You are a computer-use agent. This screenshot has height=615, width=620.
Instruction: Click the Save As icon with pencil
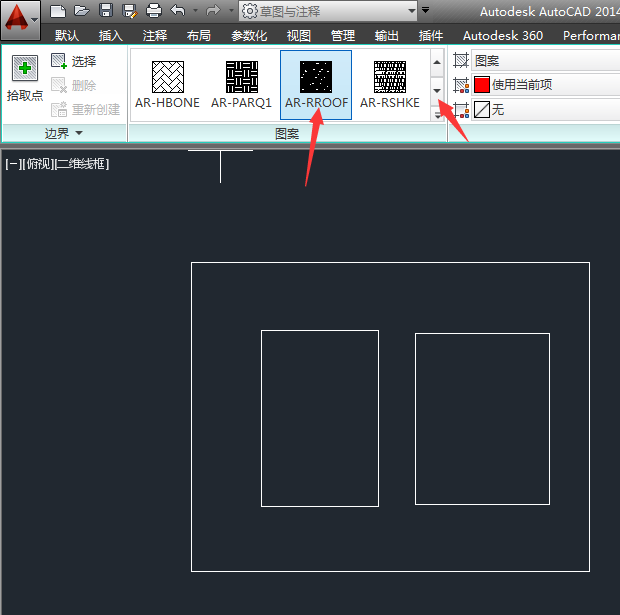click(130, 11)
